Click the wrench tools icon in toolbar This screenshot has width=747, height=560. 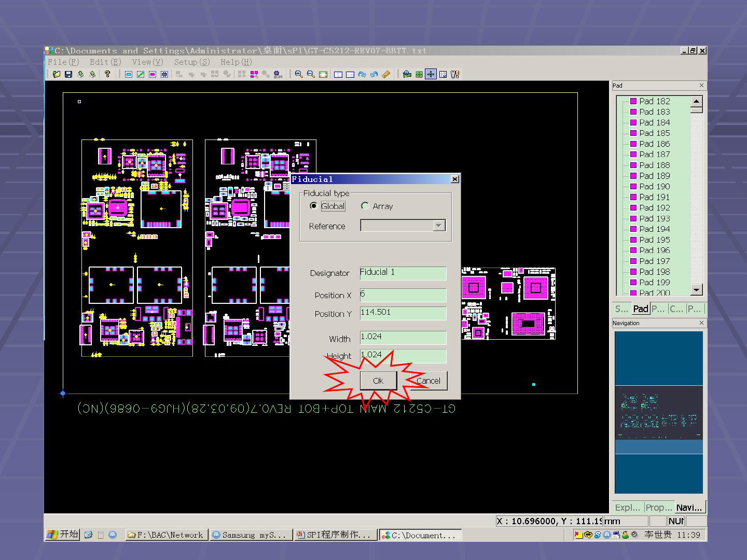click(x=455, y=75)
